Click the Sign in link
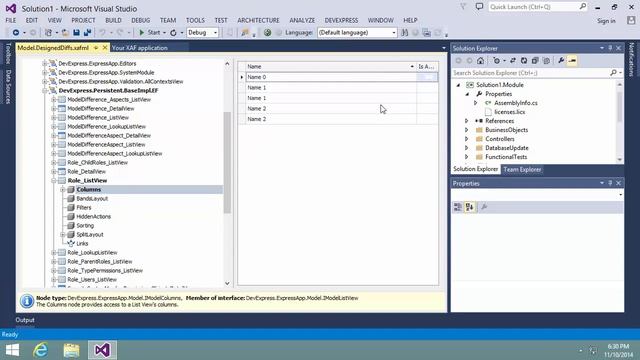Viewport: 640px width, 360px height. click(606, 21)
